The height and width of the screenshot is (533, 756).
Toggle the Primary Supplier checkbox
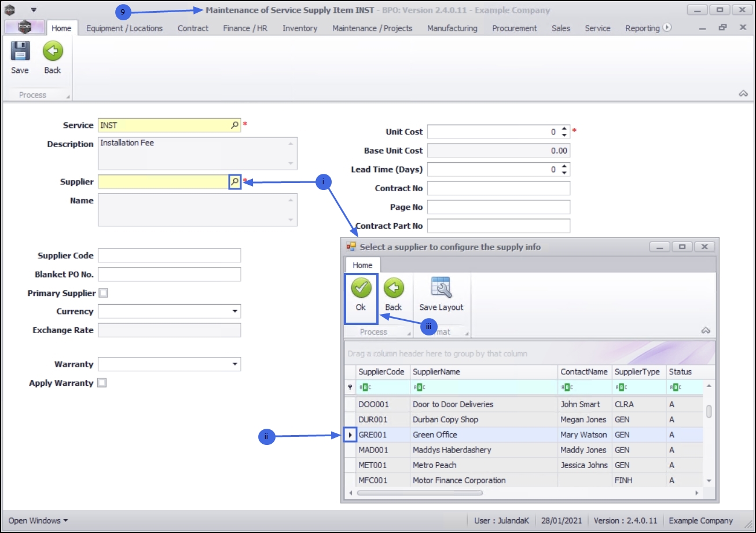coord(103,293)
